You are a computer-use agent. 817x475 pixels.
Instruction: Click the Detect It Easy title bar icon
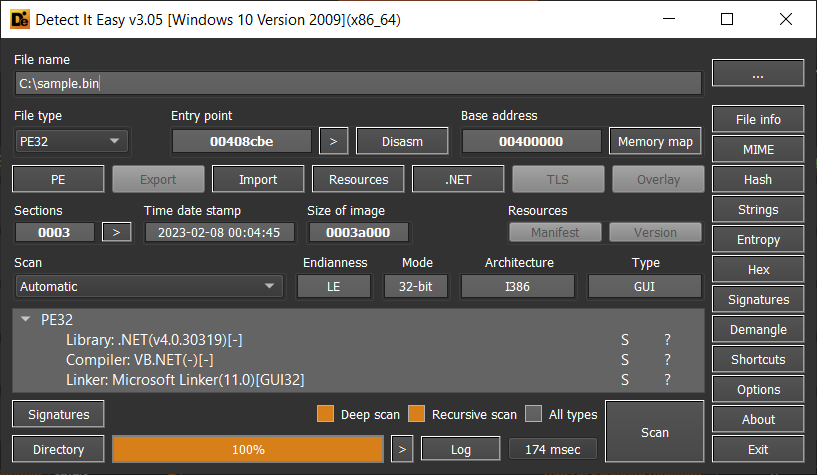(20, 20)
